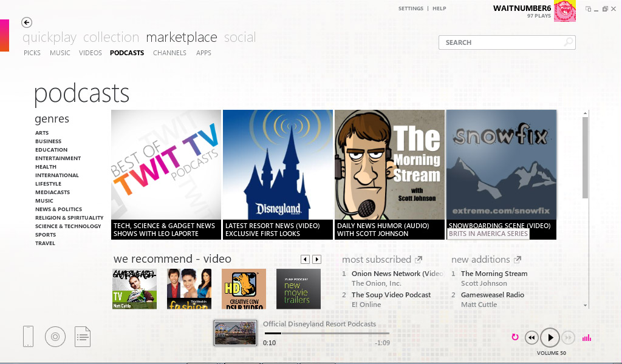The height and width of the screenshot is (364, 622).
Task: Open the Gamesweasel TV thumbnail
Action: tap(134, 289)
